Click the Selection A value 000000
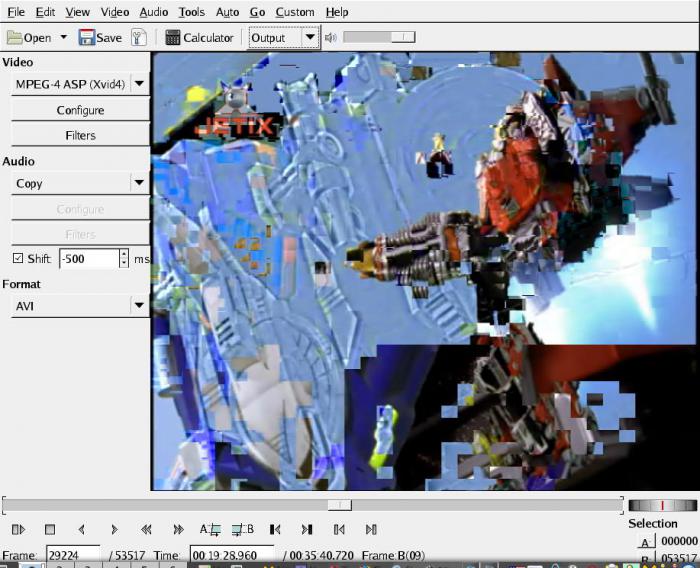This screenshot has width=700, height=568. coord(679,541)
